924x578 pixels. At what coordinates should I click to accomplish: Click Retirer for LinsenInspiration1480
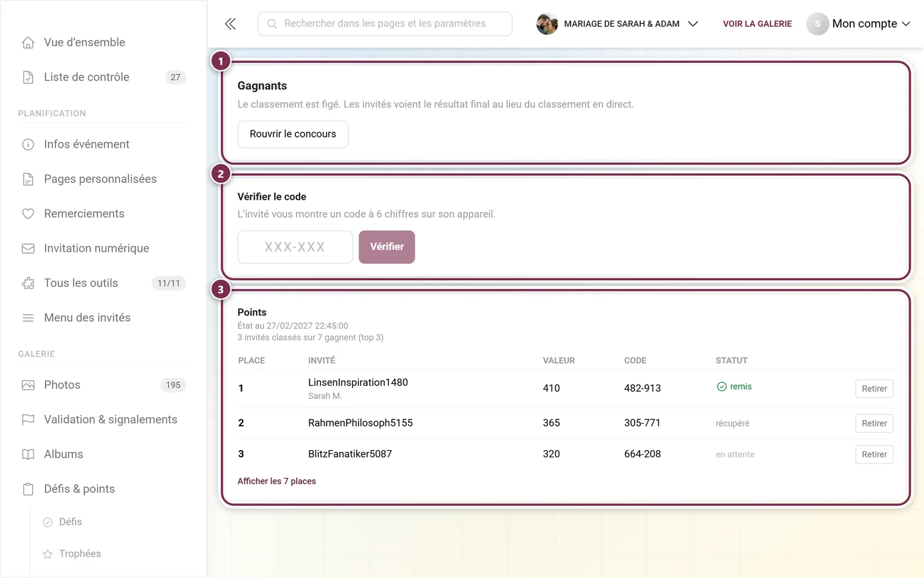pos(874,389)
